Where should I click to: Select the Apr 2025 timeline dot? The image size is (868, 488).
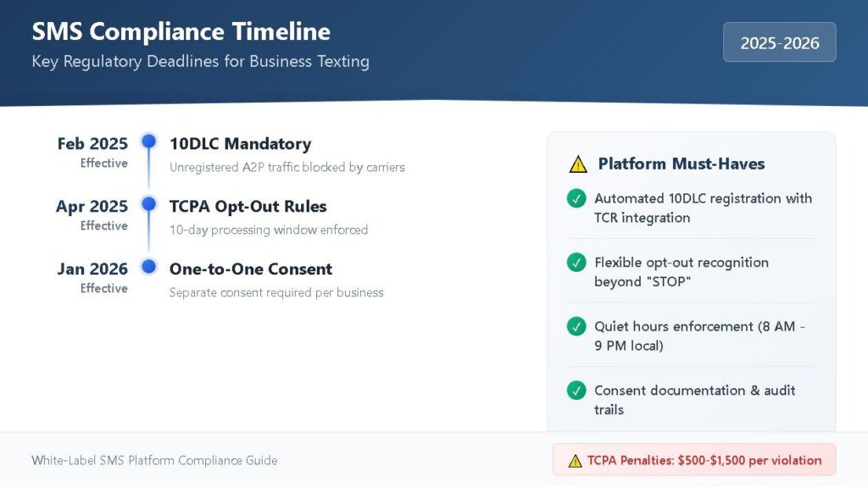pos(149,204)
